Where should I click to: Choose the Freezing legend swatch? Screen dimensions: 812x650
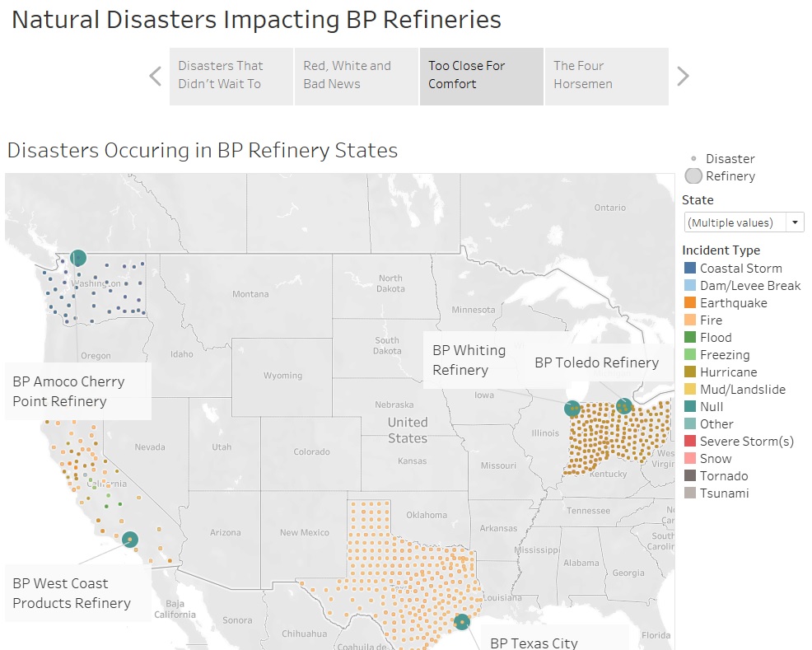pos(690,355)
